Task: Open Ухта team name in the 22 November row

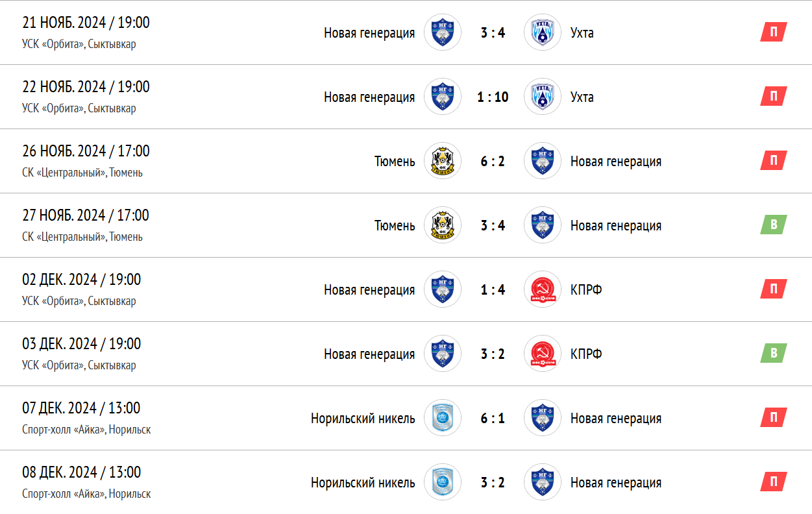Action: (x=582, y=97)
